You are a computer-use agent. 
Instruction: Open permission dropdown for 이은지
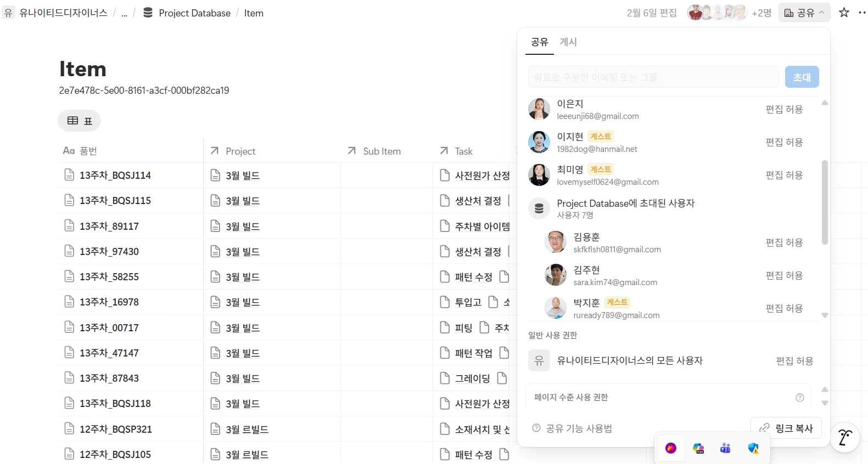784,109
